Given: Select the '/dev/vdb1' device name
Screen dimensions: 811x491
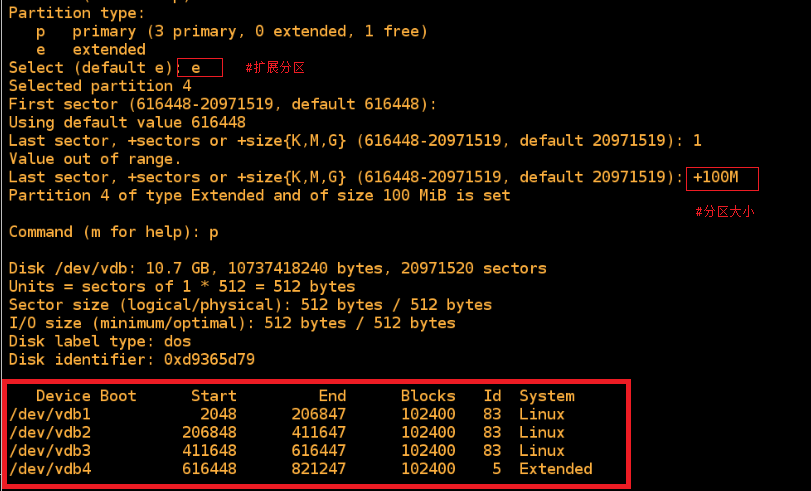Looking at the screenshot, I should [50, 414].
